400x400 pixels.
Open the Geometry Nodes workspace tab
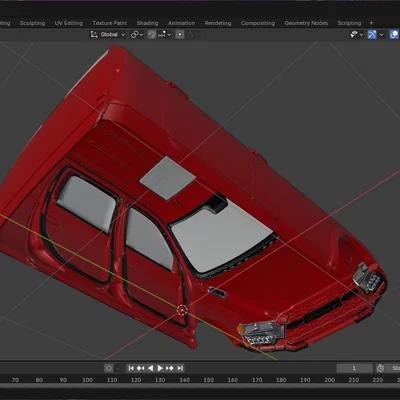[x=306, y=23]
